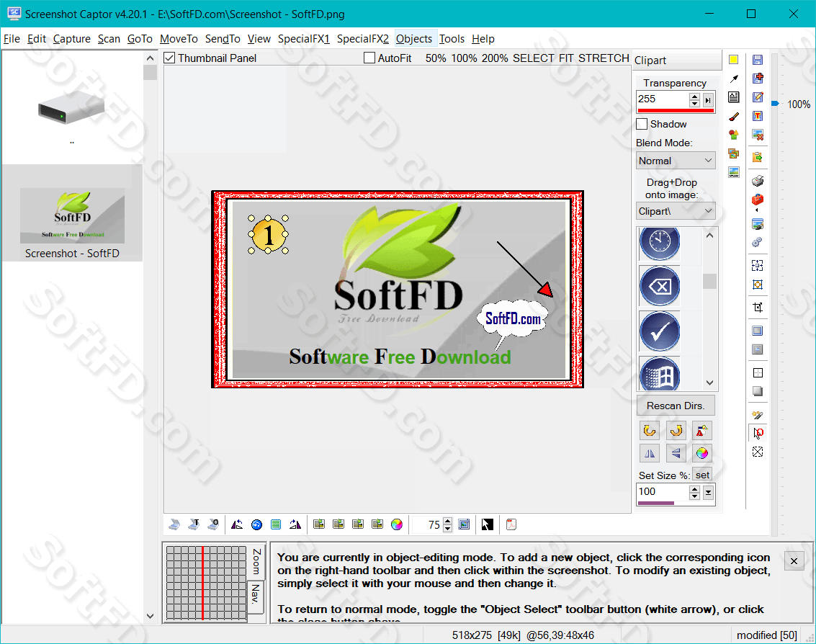Uncheck the Thumbnail Panel checkbox

(x=169, y=58)
